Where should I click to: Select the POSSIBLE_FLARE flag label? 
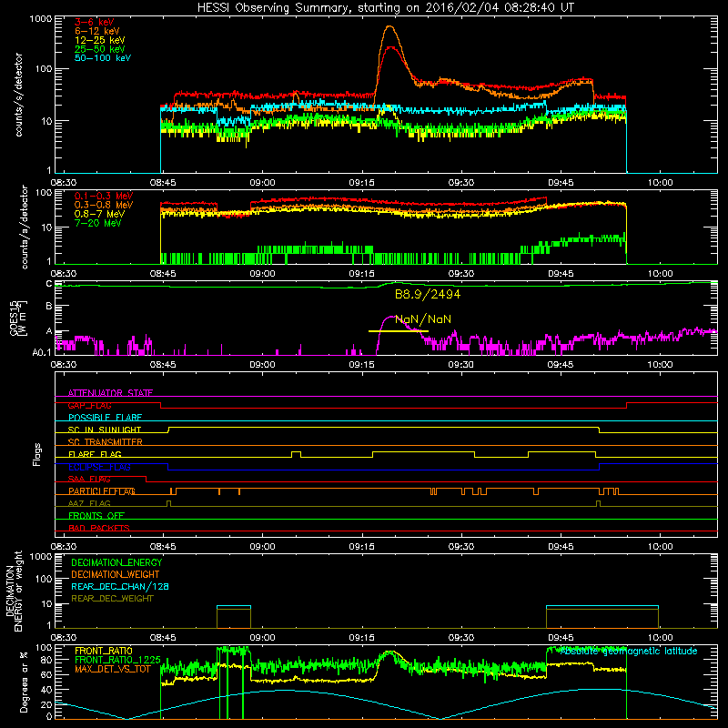point(105,418)
